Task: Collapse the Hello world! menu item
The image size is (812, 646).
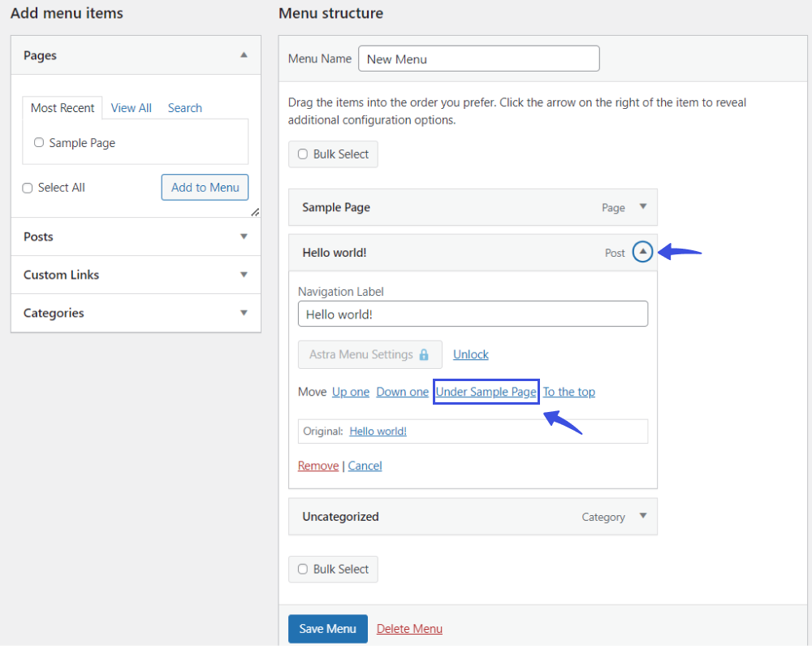Action: pyautogui.click(x=642, y=252)
